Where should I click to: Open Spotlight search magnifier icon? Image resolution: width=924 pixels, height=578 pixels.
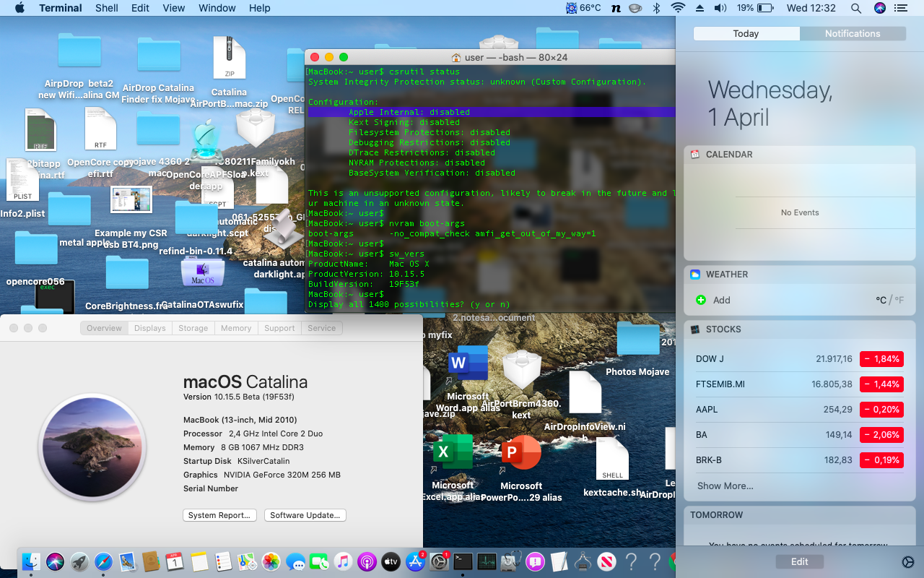tap(855, 8)
